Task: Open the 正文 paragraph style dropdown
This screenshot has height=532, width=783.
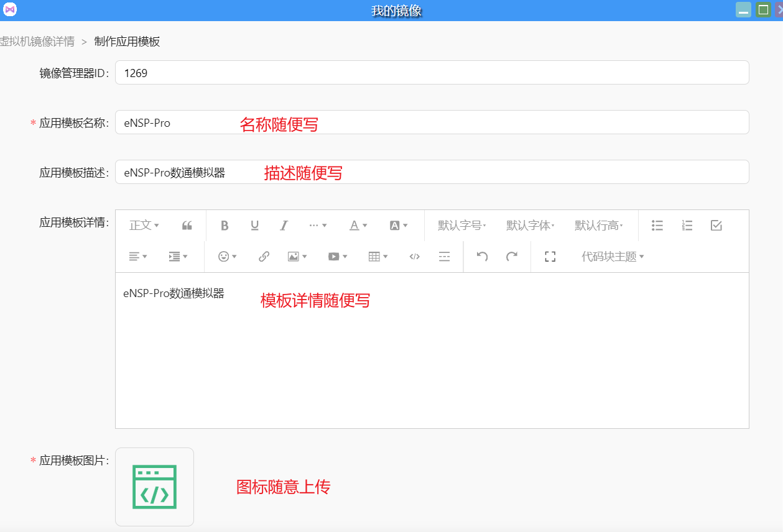Action: 144,226
